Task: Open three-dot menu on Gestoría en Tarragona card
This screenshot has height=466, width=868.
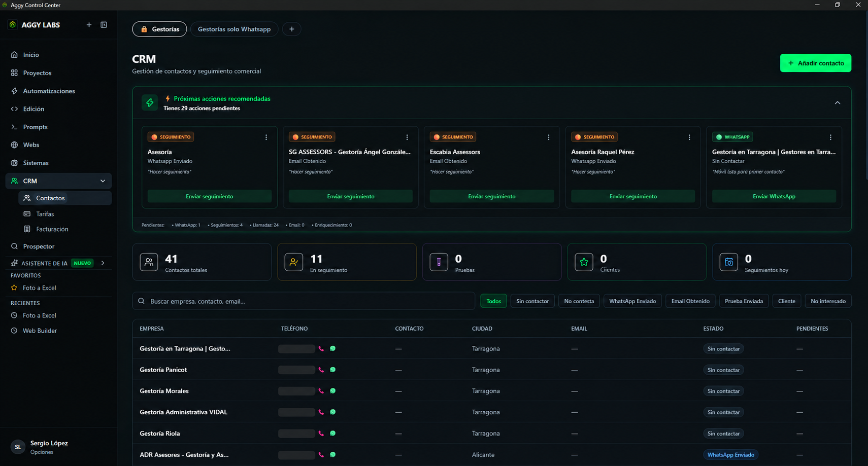Action: (830, 137)
